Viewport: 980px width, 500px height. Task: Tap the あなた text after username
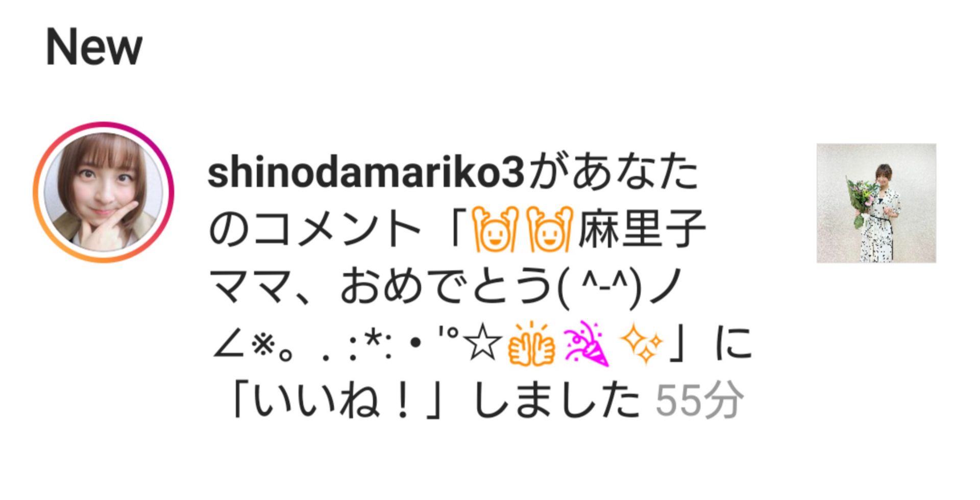tap(634, 172)
